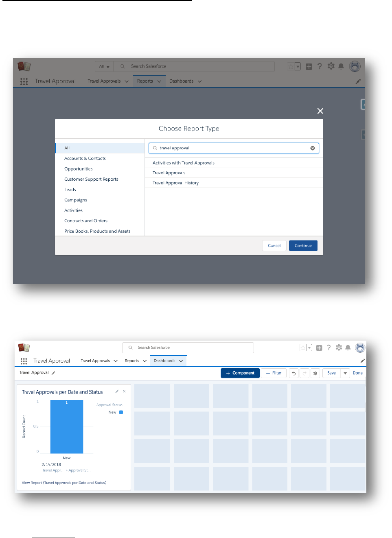Open Reports tab in upper screenshot
392x538 pixels.
[145, 81]
